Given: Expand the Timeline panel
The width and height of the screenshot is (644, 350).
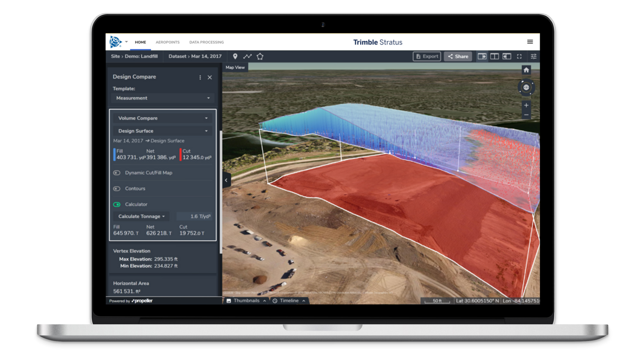Looking at the screenshot, I should 289,301.
